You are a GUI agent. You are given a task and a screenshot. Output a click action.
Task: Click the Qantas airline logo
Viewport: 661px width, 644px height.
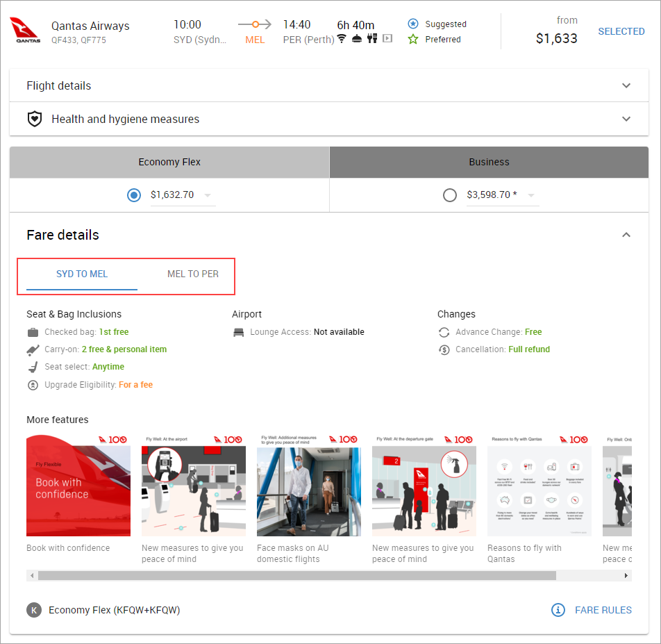pyautogui.click(x=25, y=31)
